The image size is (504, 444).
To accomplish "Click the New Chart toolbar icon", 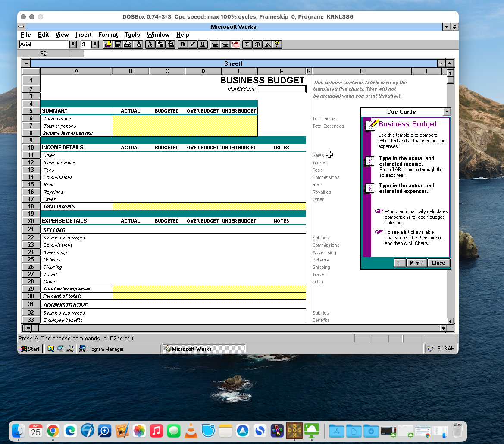I will click(x=267, y=44).
